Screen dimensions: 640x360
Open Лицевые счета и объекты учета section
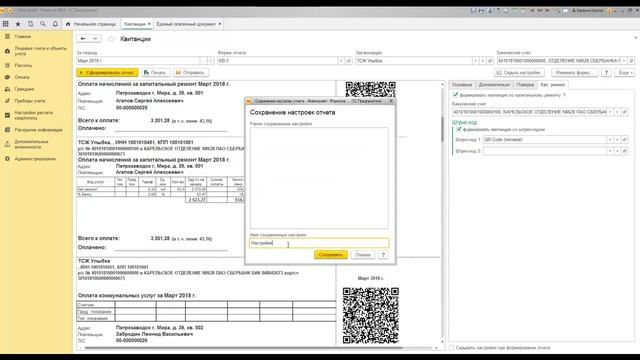pos(40,51)
